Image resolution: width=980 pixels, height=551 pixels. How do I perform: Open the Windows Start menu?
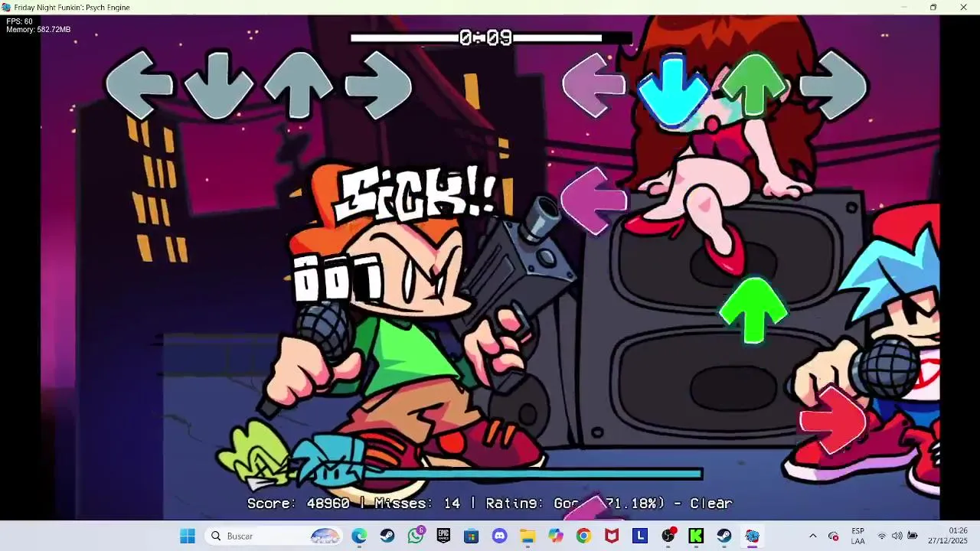coord(188,536)
